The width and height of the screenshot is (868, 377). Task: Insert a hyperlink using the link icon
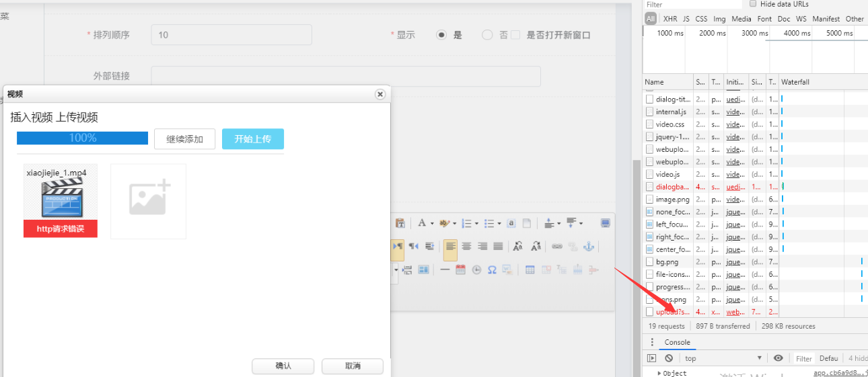click(556, 247)
